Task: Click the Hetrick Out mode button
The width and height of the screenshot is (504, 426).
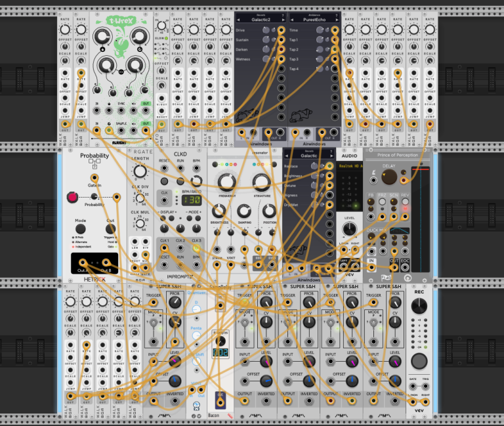Action: (110, 229)
